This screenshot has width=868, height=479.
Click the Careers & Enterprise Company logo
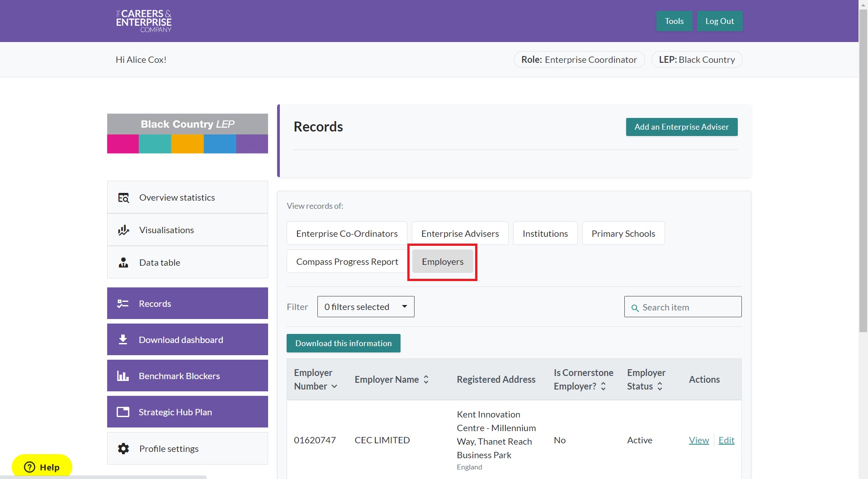tap(144, 21)
